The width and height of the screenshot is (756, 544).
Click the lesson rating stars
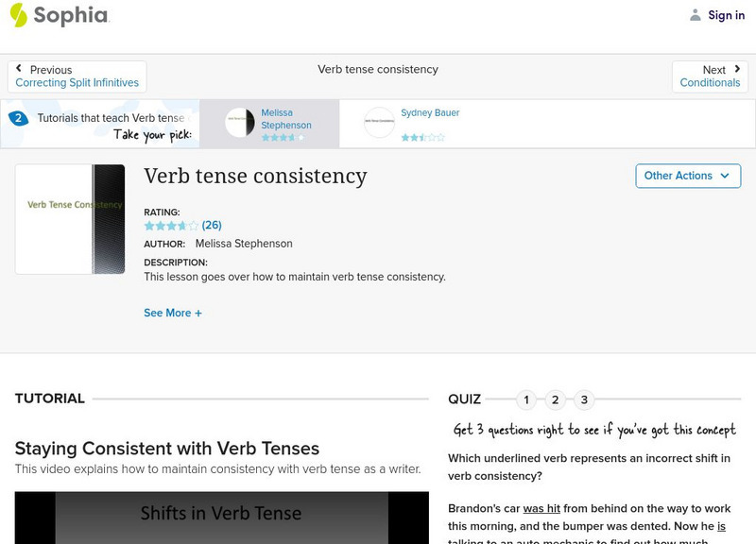(171, 226)
